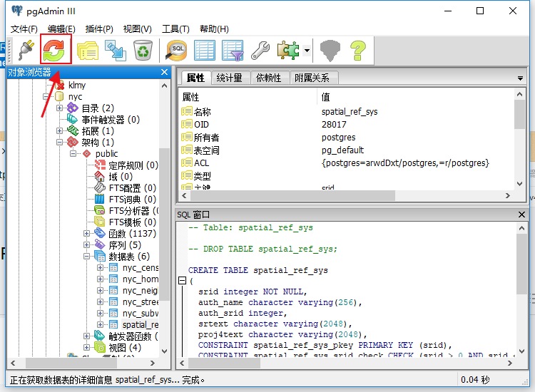The image size is (535, 392).
Task: Click the ACL property row
Action: (x=346, y=163)
